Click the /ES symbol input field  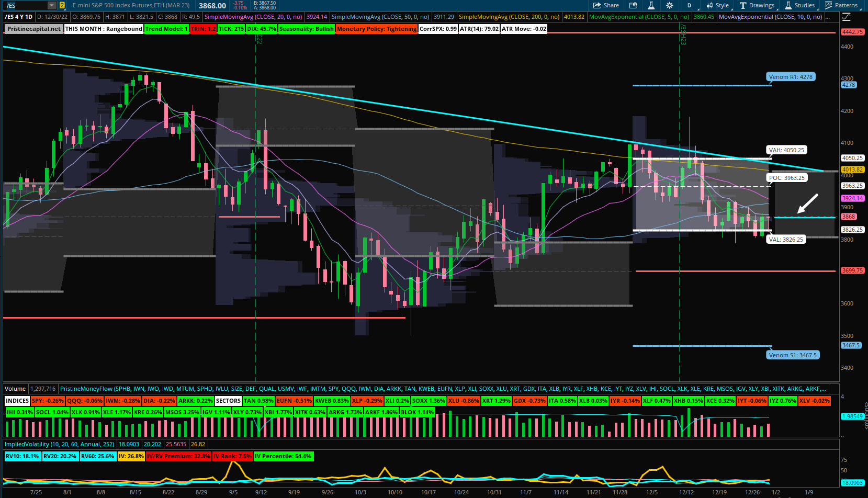click(25, 5)
